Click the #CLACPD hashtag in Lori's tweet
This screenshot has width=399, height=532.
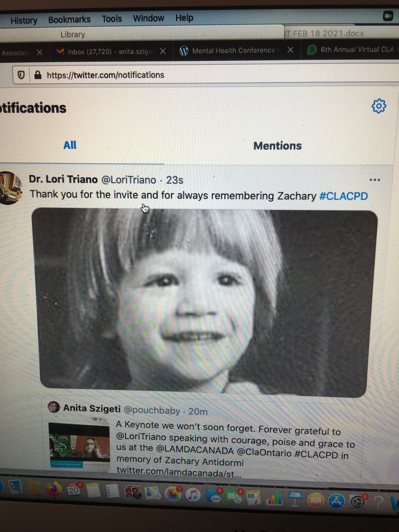343,196
